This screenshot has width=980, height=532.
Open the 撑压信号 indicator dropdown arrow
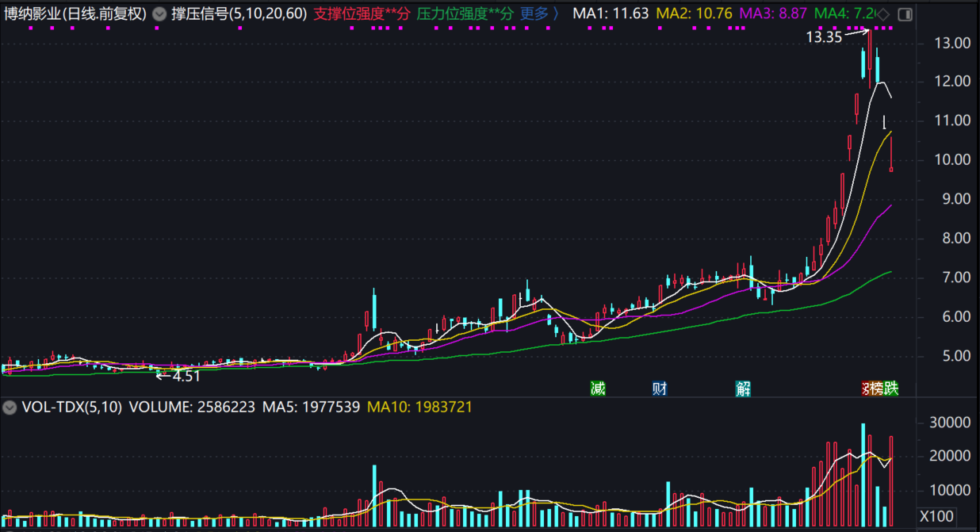click(x=159, y=14)
